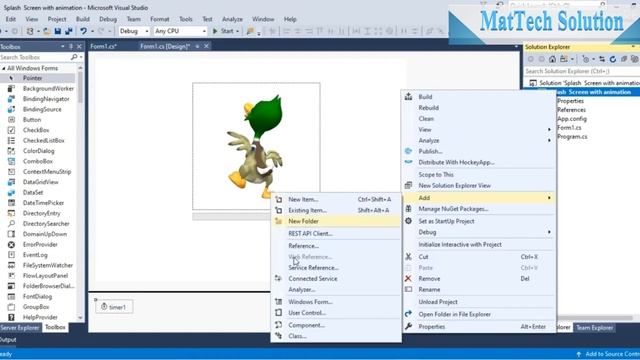Open App.config in Solution Explorer

[x=572, y=118]
